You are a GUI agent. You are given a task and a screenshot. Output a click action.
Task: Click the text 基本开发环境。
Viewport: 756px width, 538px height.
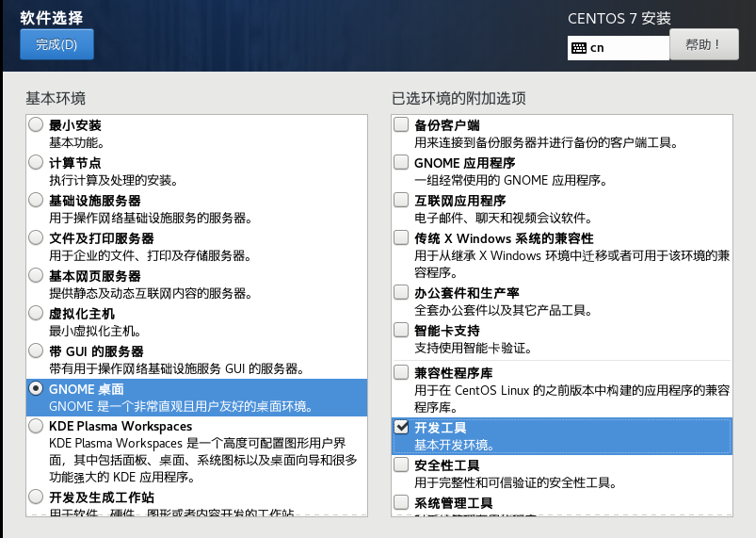[454, 445]
